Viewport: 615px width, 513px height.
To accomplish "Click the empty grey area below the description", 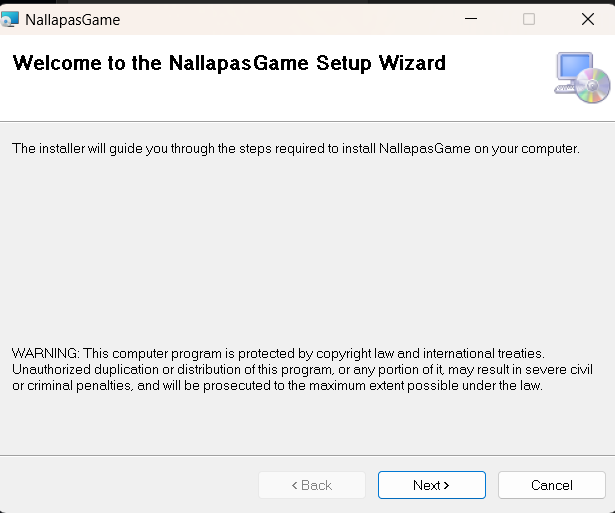I will pyautogui.click(x=300, y=250).
